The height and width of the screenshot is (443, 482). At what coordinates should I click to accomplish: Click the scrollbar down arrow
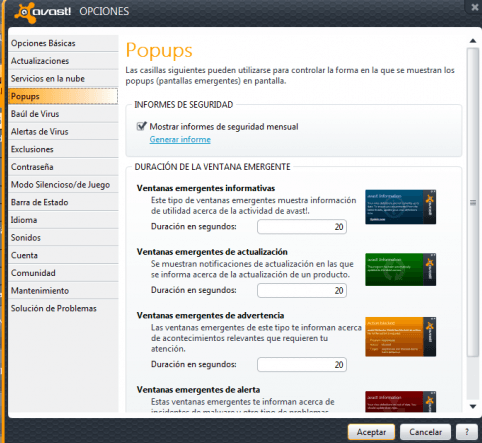pyautogui.click(x=473, y=406)
